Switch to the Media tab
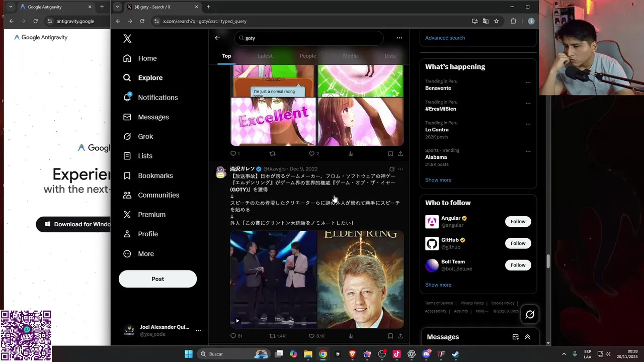The image size is (644, 362). point(350,56)
